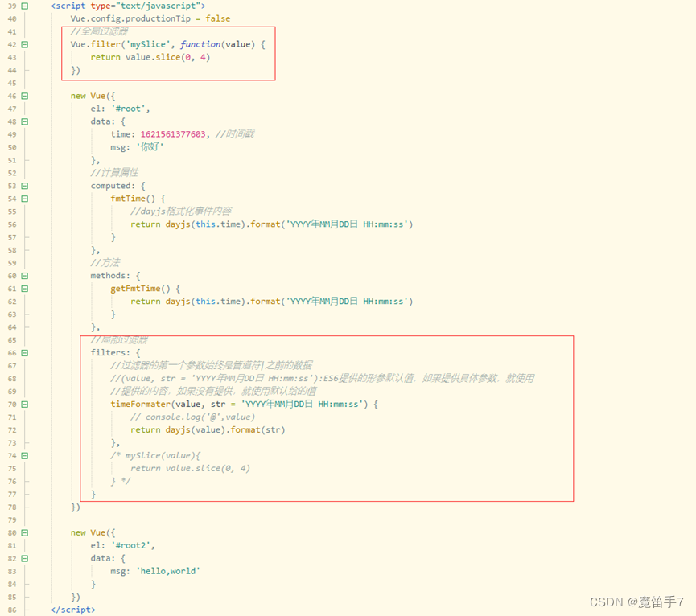Click the 'function' keyword on line 42
The image size is (696, 616).
pos(200,44)
